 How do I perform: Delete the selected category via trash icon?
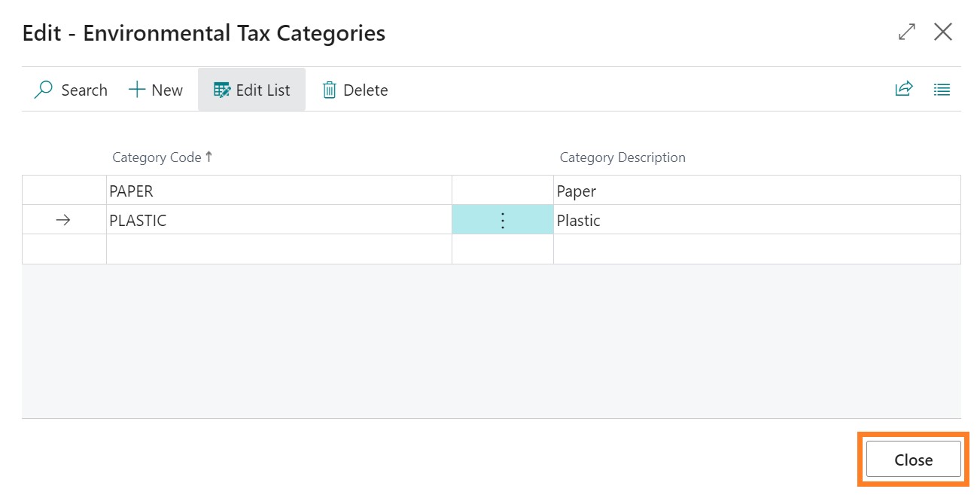coord(329,90)
